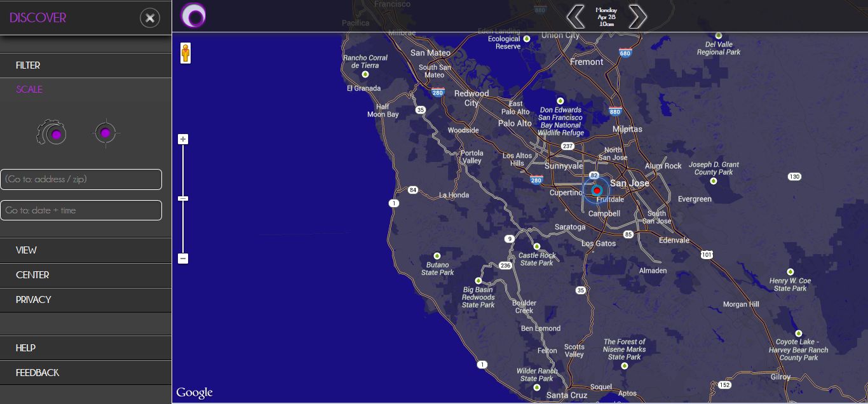The width and height of the screenshot is (868, 404).
Task: Click the Highway 101 shield near Morgan Hill
Action: 707,255
